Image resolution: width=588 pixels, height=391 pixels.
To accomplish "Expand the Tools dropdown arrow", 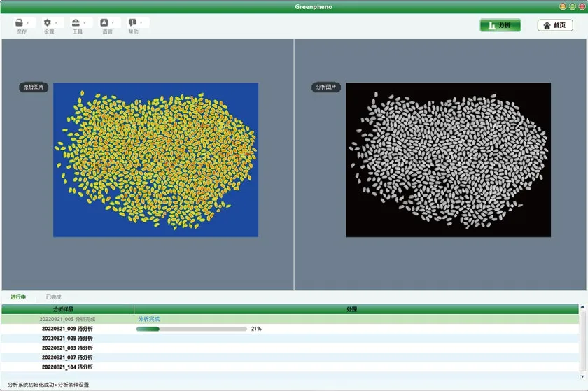I will [85, 23].
